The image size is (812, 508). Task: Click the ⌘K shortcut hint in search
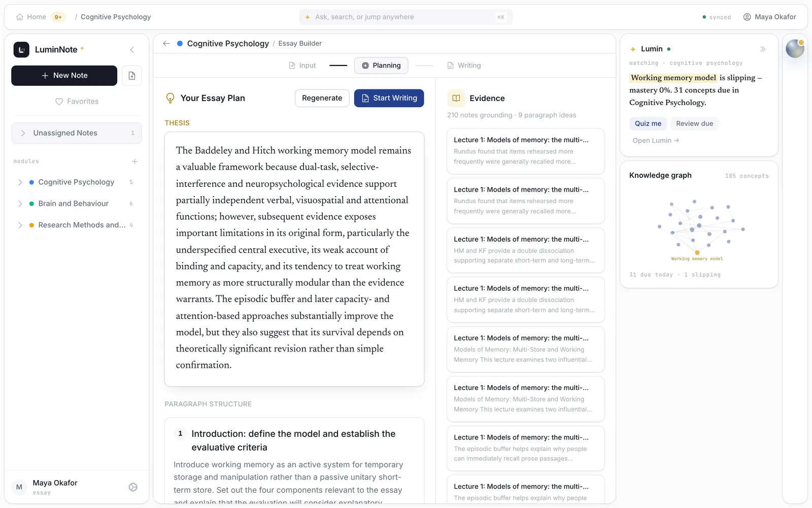point(501,17)
